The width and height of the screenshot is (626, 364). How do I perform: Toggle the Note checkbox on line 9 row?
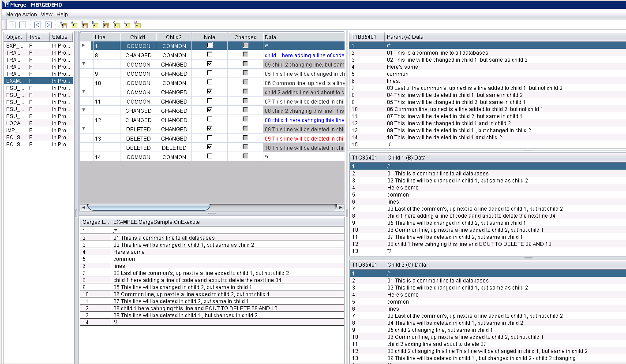tap(210, 73)
